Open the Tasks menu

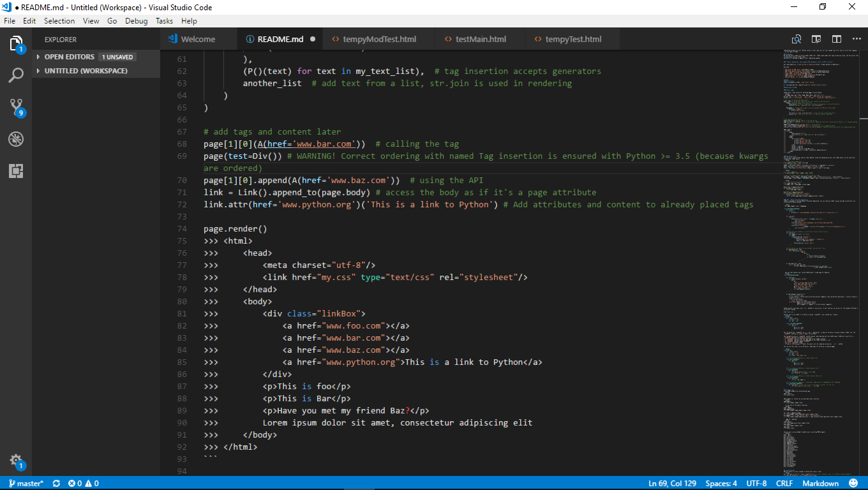164,21
